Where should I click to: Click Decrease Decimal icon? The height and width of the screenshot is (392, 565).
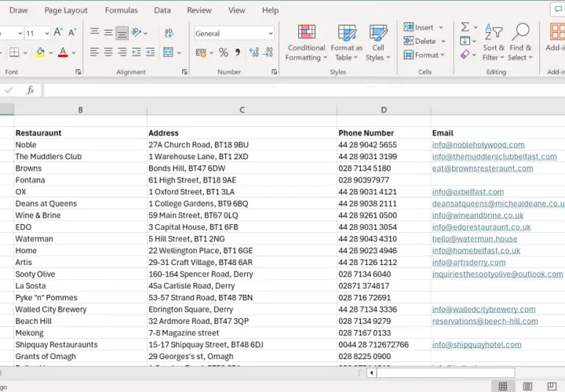pos(268,53)
